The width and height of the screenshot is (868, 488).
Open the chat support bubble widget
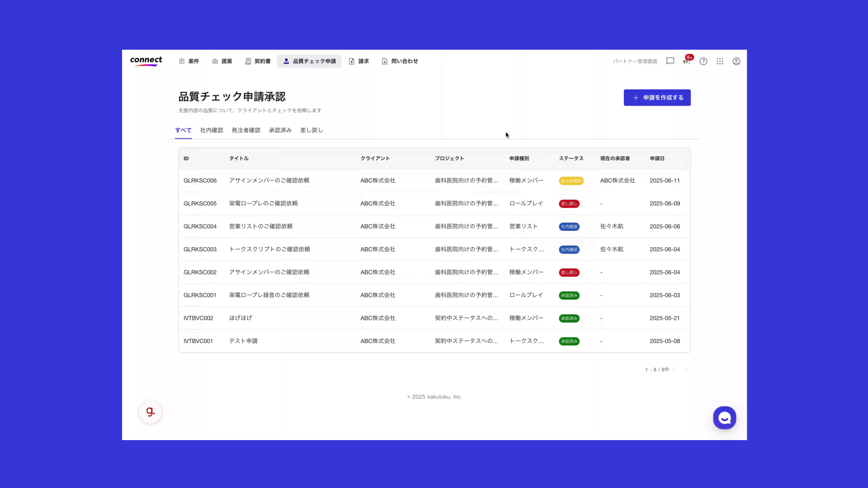pyautogui.click(x=724, y=418)
